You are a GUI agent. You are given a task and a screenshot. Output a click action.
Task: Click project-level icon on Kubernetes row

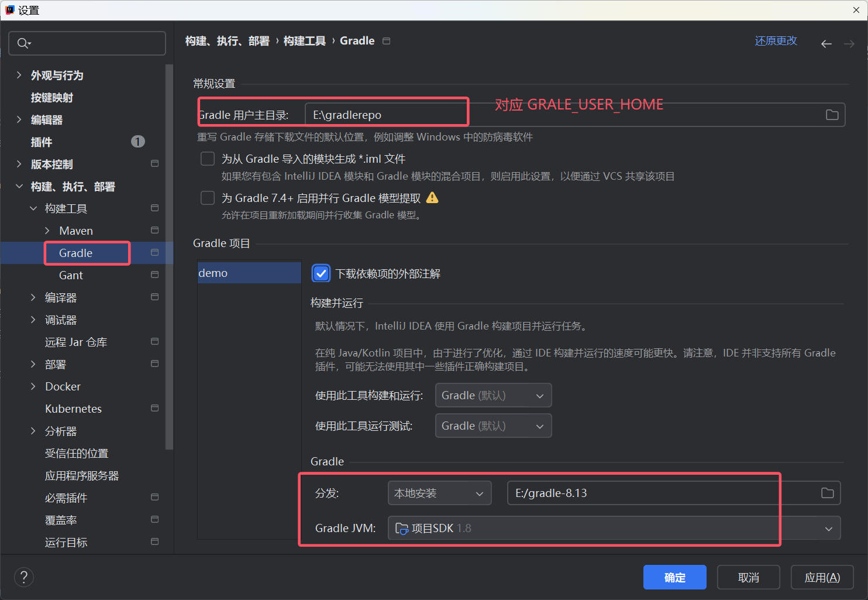pyautogui.click(x=154, y=408)
